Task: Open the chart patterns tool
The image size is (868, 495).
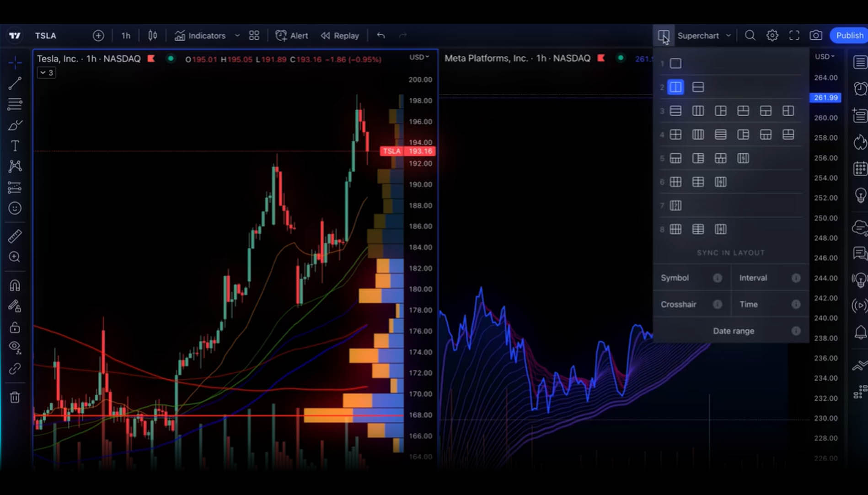Action: point(15,166)
